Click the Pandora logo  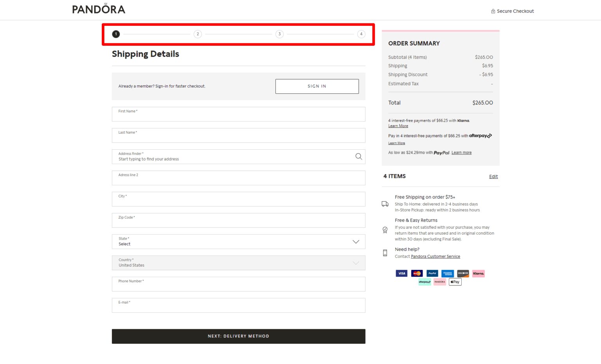(x=98, y=8)
